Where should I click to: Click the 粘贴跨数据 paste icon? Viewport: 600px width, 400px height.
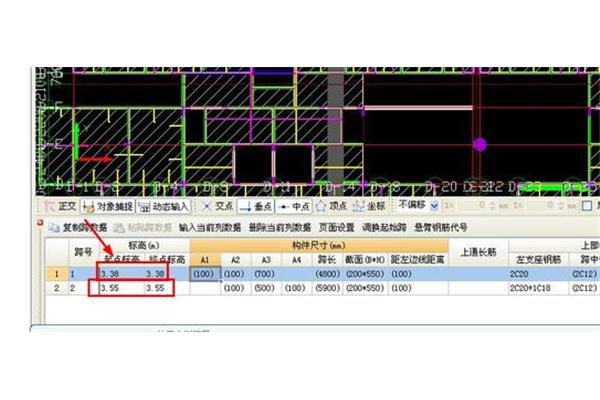(x=119, y=228)
